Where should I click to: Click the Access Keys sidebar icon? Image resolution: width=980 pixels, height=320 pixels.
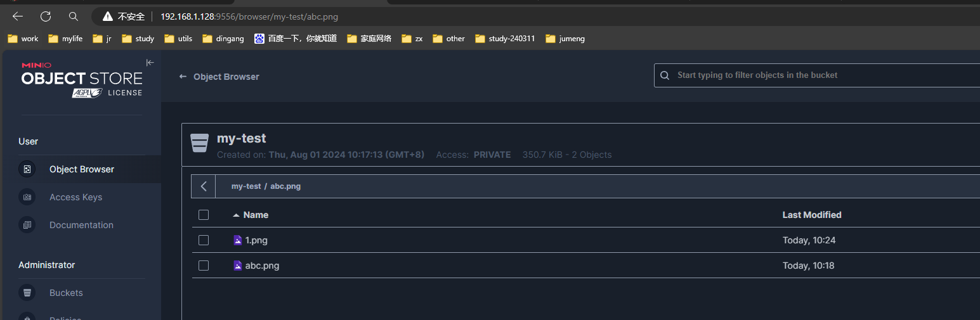pyautogui.click(x=27, y=197)
